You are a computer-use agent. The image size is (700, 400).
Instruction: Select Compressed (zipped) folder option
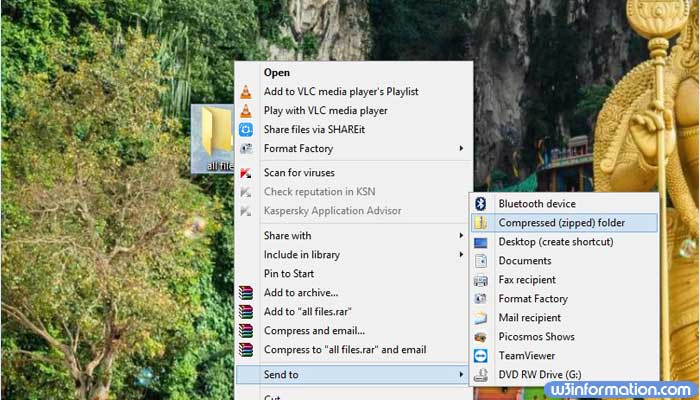(564, 223)
